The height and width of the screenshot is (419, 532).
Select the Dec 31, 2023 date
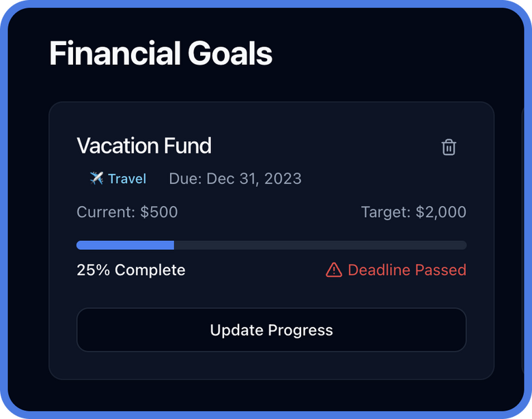pos(254,179)
